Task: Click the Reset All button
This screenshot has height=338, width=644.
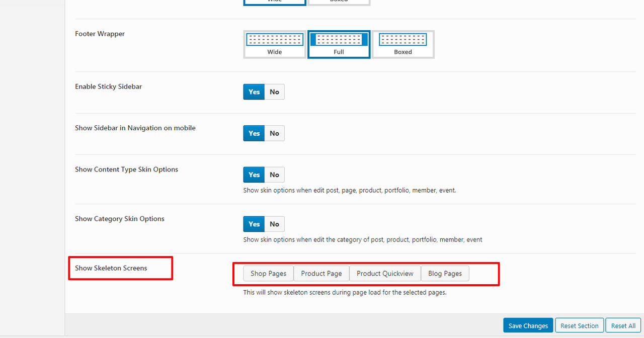Action: coord(623,325)
